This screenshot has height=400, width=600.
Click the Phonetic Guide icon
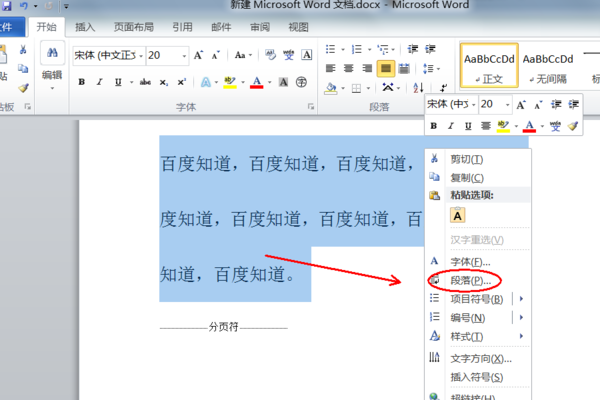pyautogui.click(x=289, y=55)
